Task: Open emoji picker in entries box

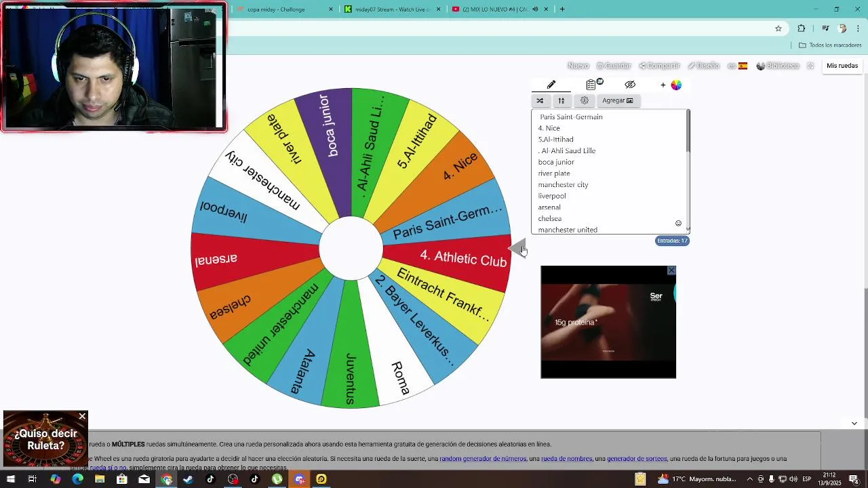Action: [678, 224]
